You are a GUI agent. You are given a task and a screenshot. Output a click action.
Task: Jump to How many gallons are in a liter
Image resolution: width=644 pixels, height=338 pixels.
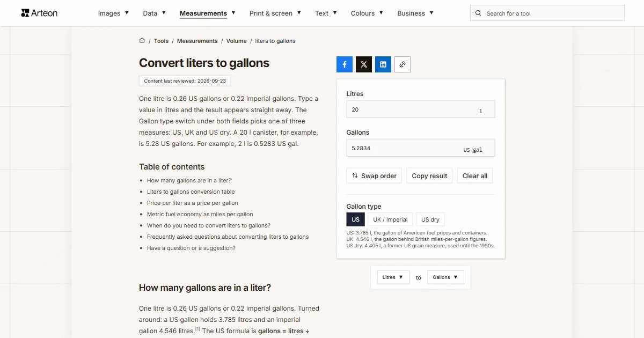click(x=189, y=180)
